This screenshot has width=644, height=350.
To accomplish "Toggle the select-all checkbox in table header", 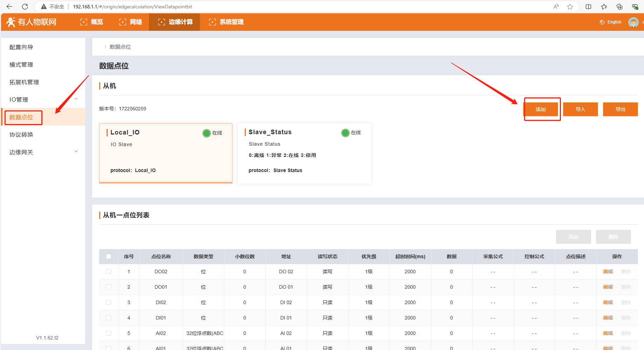I will pos(109,256).
